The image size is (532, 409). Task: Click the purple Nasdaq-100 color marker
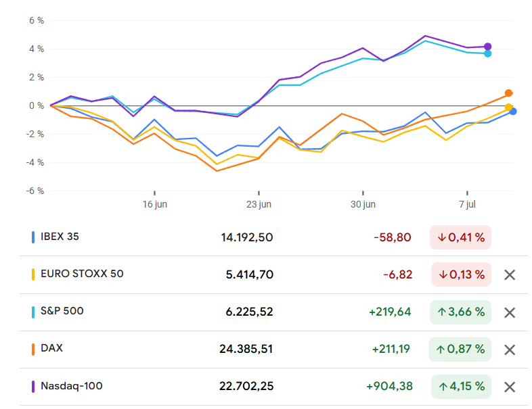tap(33, 387)
